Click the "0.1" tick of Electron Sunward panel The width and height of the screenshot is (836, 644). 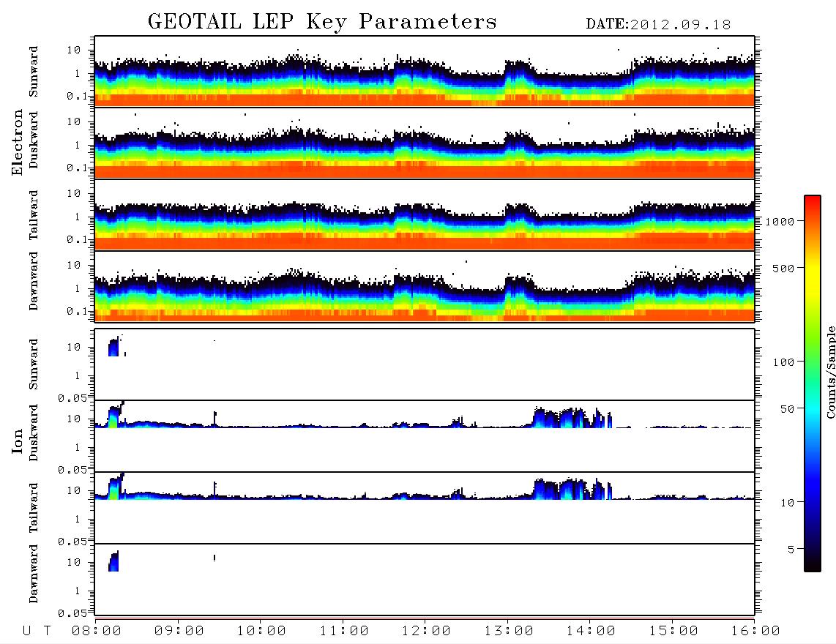coord(78,96)
